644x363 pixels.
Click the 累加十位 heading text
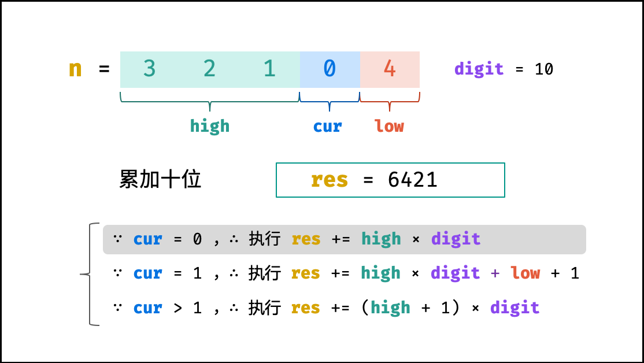pyautogui.click(x=160, y=180)
